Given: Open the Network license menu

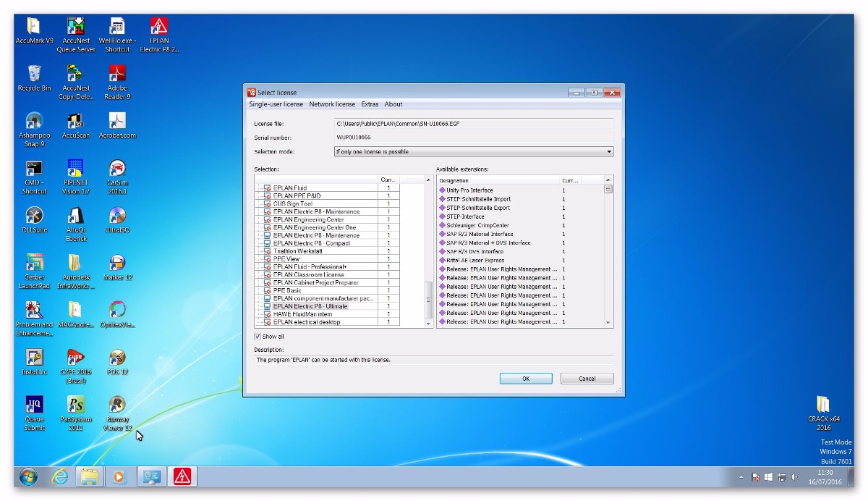Looking at the screenshot, I should click(x=332, y=104).
